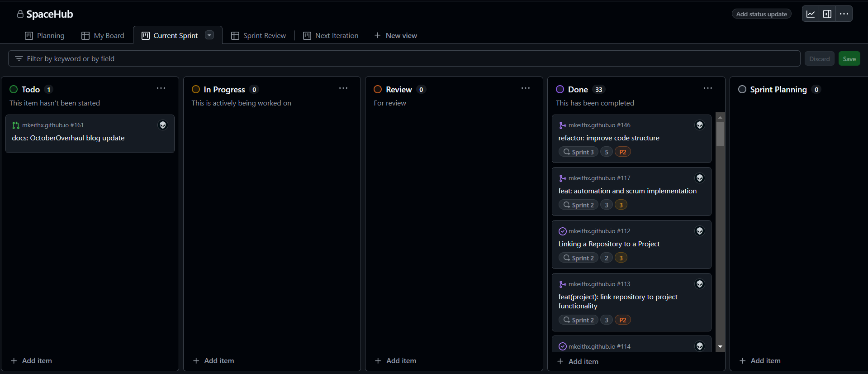Open the In Progress column menu
Screen dimensions: 868x374
pyautogui.click(x=343, y=88)
